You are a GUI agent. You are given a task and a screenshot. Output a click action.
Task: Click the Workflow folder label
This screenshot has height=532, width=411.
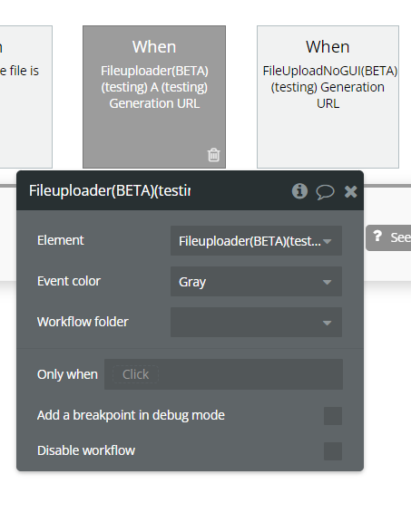pyautogui.click(x=83, y=322)
